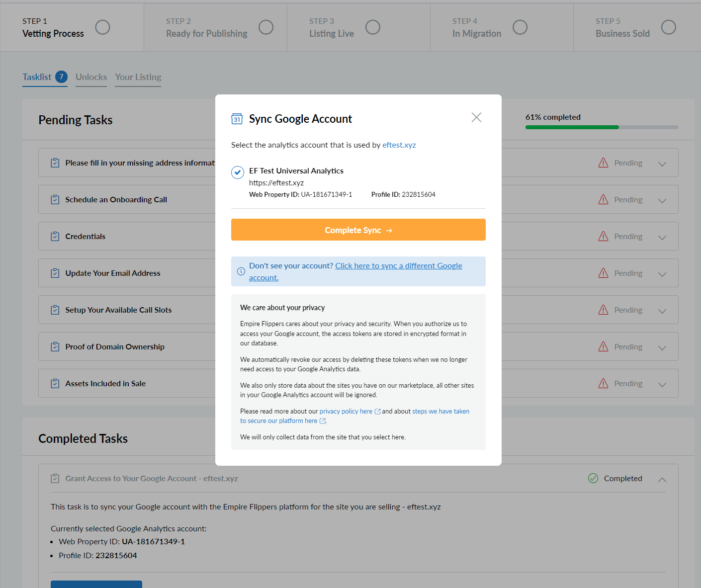Click the Schedule an Onboarding Call title
This screenshot has width=701, height=588.
pos(116,199)
